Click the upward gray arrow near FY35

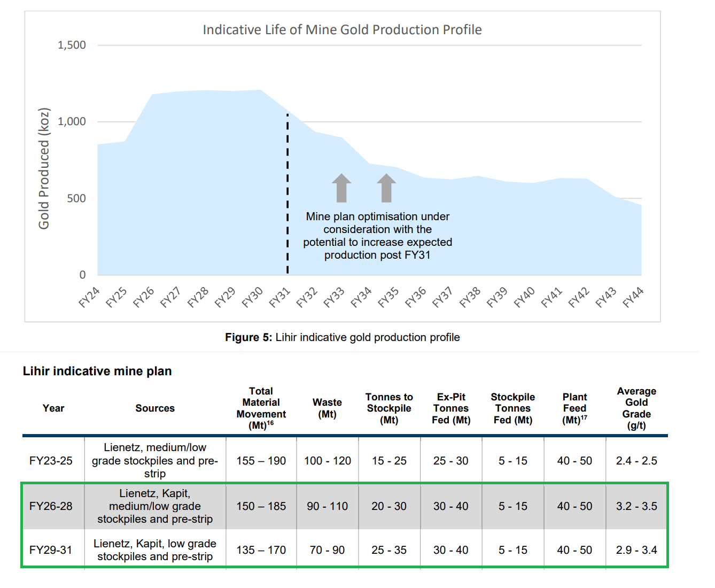(386, 188)
